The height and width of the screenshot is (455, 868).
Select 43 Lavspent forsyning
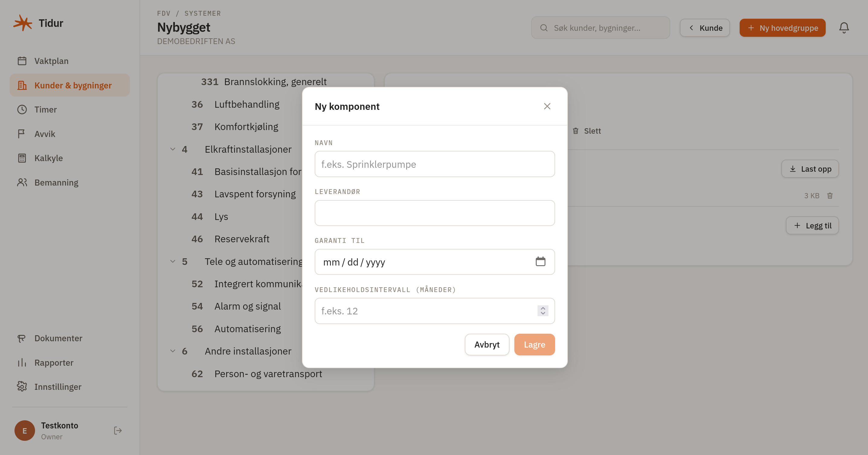(x=244, y=194)
